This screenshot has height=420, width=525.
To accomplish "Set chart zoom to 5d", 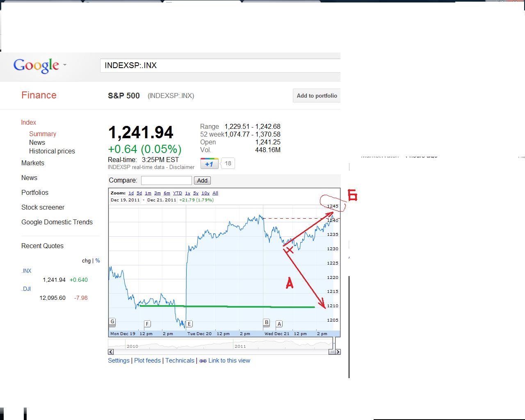I will 139,193.
